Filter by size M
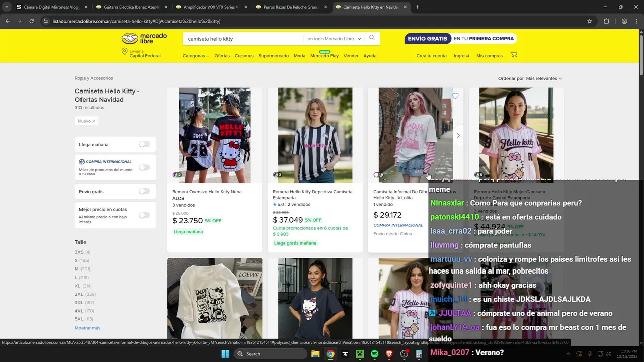644x362 pixels. [83, 269]
